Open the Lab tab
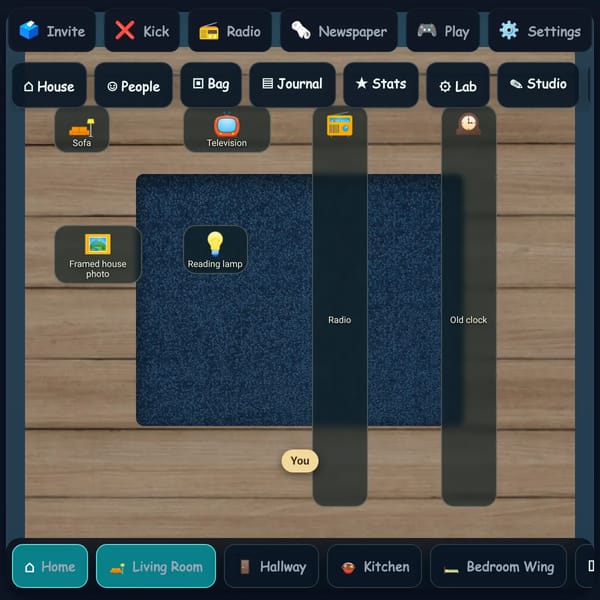600x600 pixels. tap(458, 85)
